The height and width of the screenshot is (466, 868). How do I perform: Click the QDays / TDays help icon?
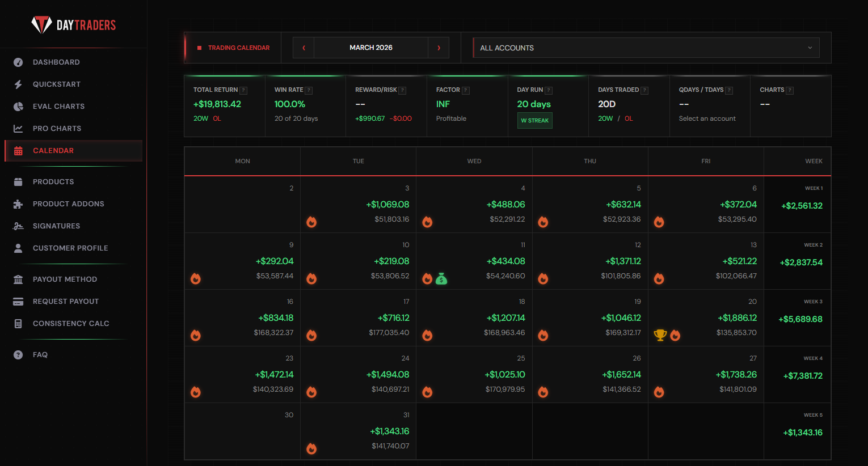pyautogui.click(x=729, y=90)
